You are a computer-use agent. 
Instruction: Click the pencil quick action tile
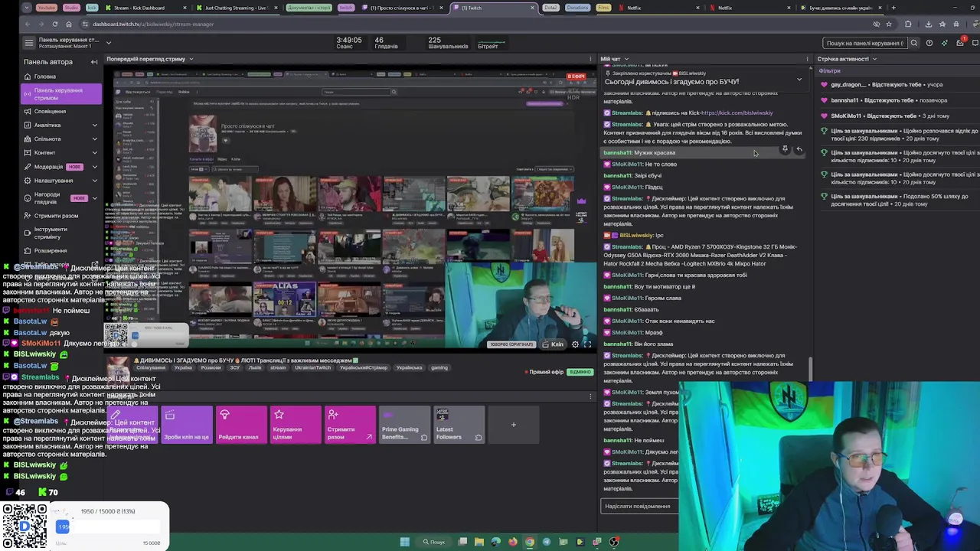click(x=133, y=425)
